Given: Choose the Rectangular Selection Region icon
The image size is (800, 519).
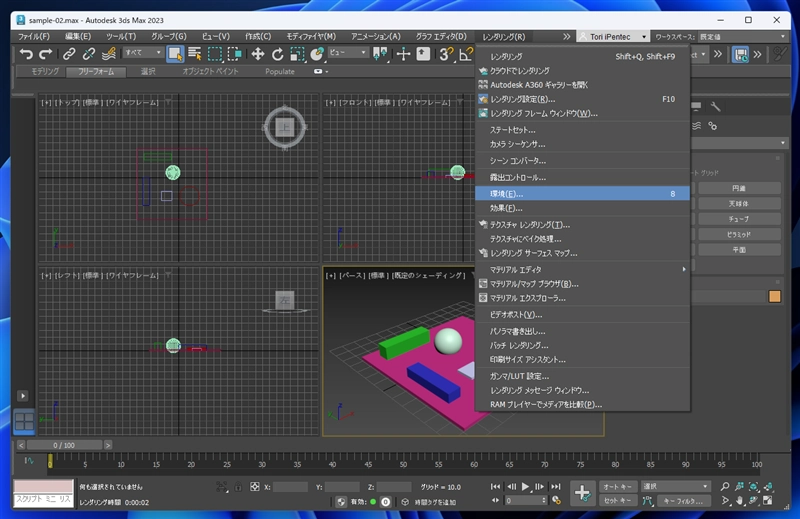Looking at the screenshot, I should point(215,54).
